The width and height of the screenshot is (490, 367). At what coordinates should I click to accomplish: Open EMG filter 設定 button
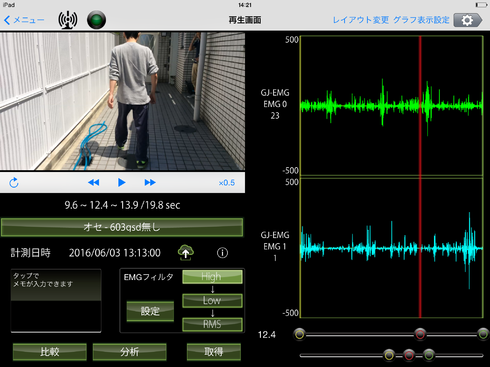pos(150,311)
